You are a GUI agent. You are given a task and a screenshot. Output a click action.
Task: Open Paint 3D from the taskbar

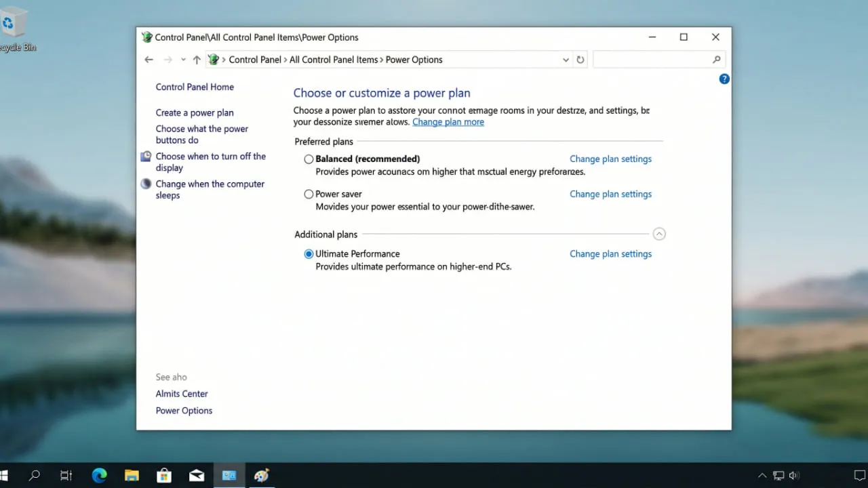point(262,475)
